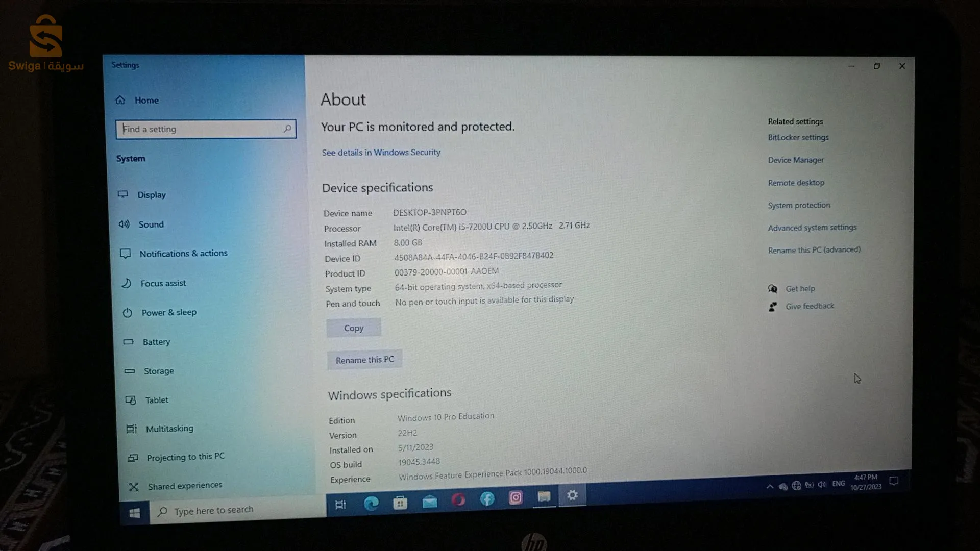Go to Power & sleep settings

point(169,312)
